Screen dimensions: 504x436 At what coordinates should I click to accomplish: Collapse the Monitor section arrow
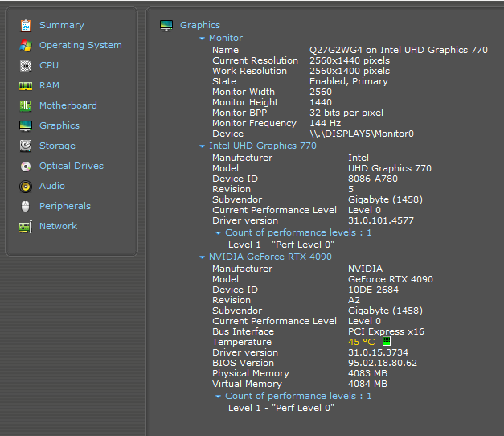[x=202, y=39]
